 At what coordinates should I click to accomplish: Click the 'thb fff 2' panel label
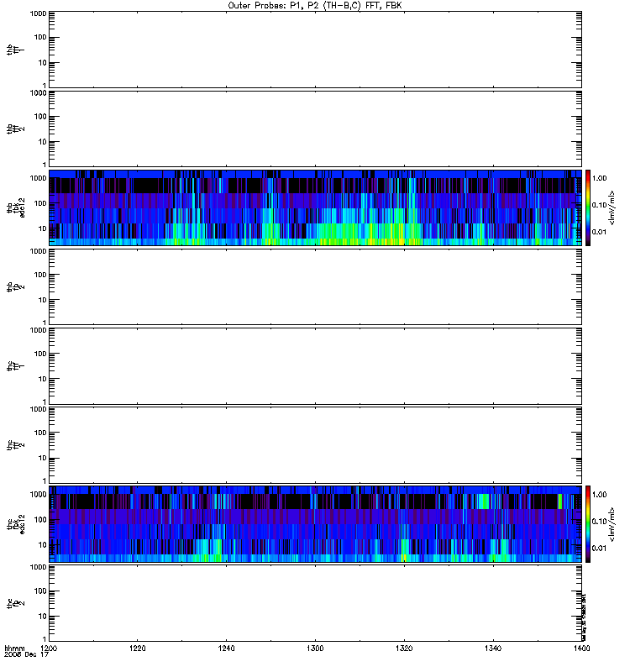coord(15,129)
